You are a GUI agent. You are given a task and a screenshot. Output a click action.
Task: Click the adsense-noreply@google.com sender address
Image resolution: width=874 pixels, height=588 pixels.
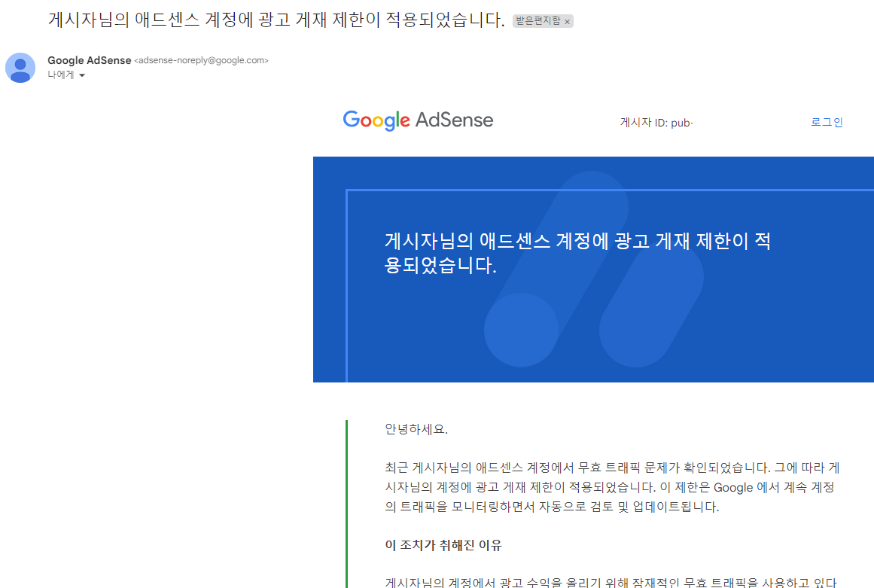click(201, 60)
